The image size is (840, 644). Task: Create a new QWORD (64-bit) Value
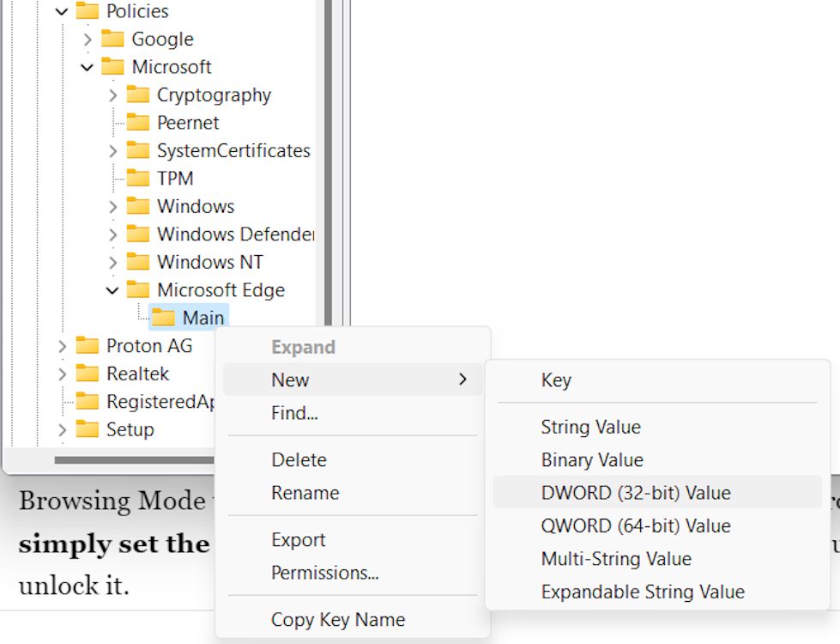(x=657, y=526)
